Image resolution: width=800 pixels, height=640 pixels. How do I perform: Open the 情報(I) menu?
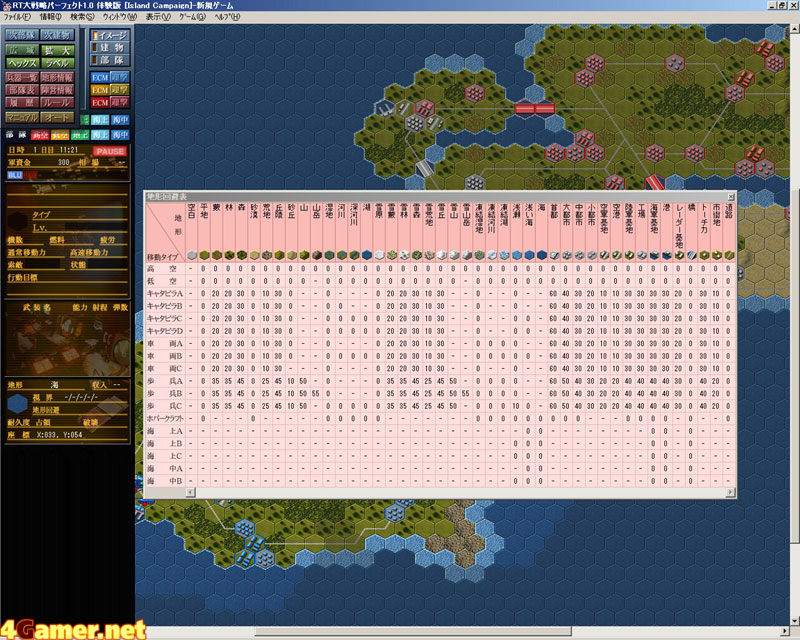click(x=50, y=17)
